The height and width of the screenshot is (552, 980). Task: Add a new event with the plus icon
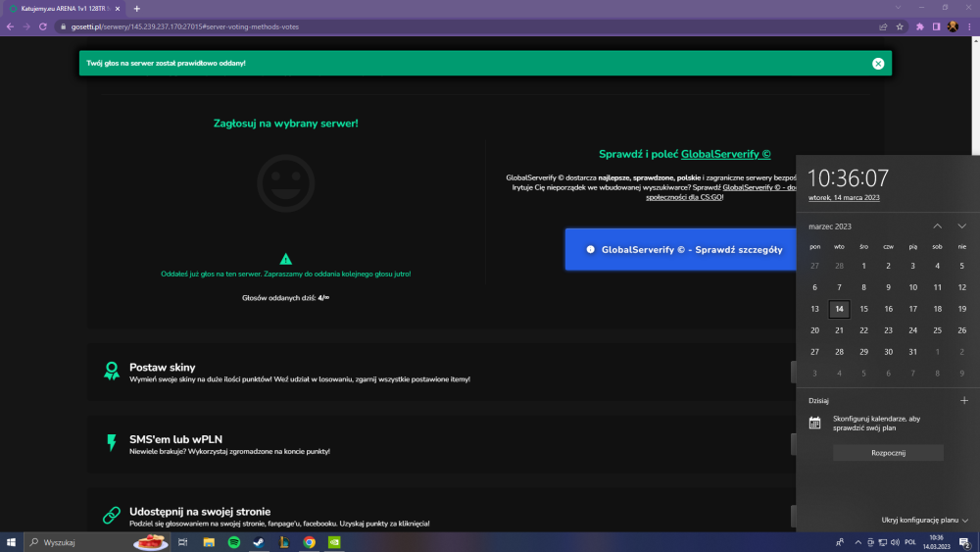(x=963, y=401)
